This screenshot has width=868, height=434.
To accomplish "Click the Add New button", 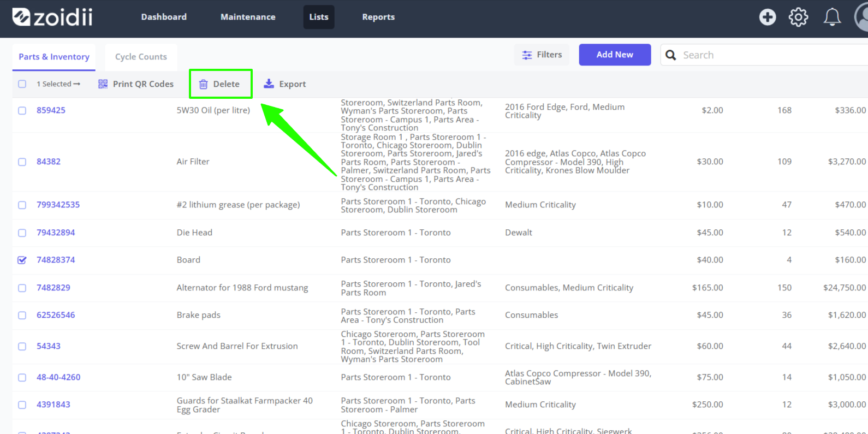I will [x=615, y=55].
